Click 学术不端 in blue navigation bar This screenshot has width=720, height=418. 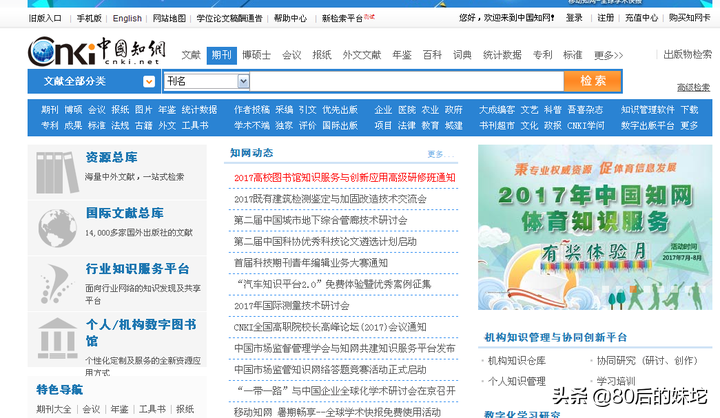(252, 125)
